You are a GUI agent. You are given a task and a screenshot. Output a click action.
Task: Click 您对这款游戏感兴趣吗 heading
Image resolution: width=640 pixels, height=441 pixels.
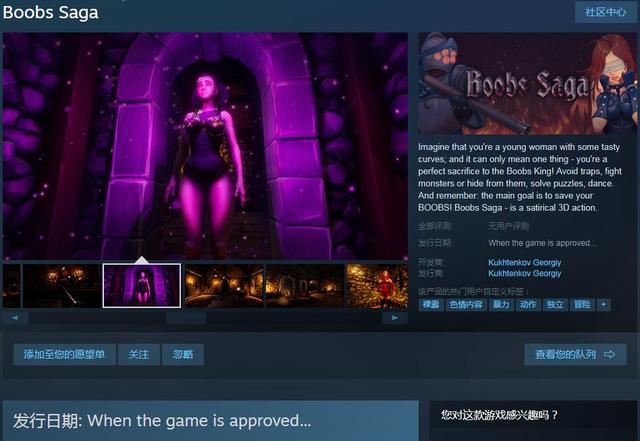499,415
